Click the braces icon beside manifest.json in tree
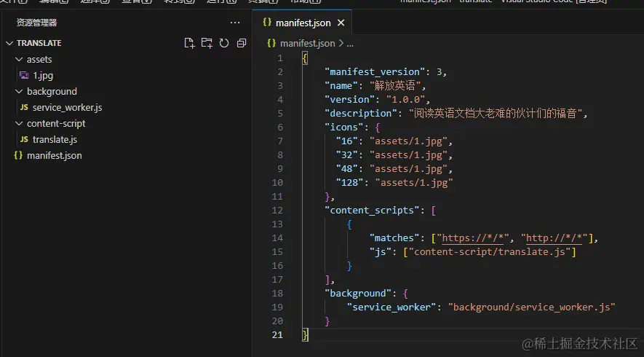 tap(18, 155)
